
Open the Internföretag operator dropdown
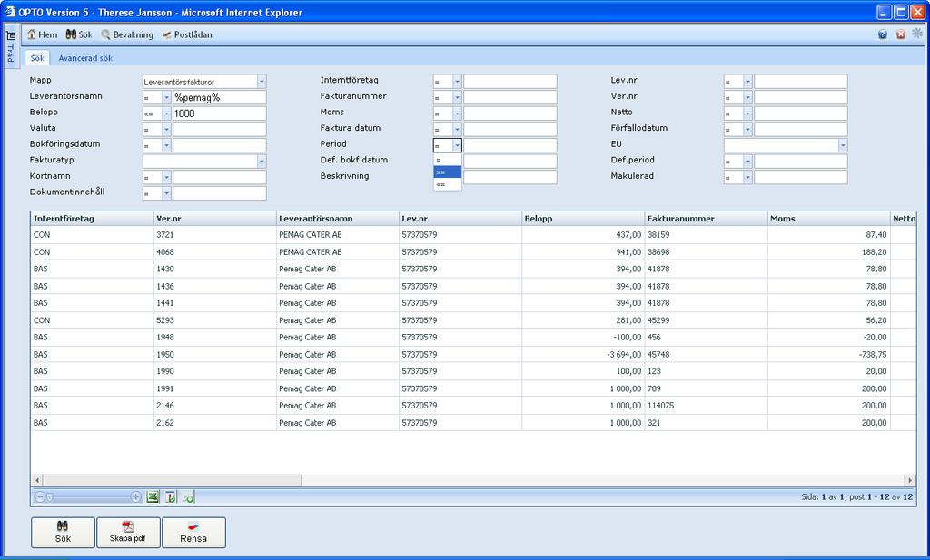click(458, 82)
